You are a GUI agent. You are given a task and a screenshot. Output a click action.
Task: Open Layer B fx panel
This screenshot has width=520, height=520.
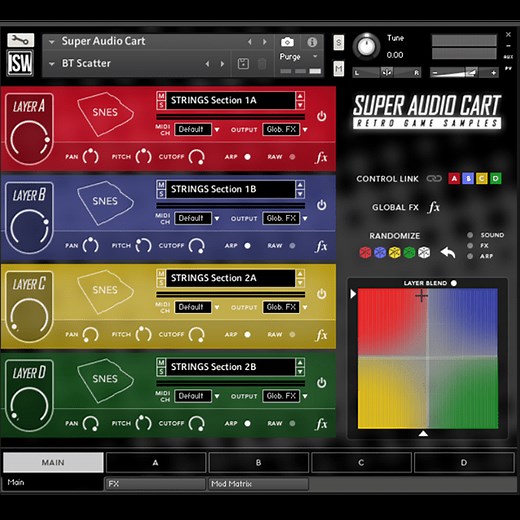click(321, 246)
